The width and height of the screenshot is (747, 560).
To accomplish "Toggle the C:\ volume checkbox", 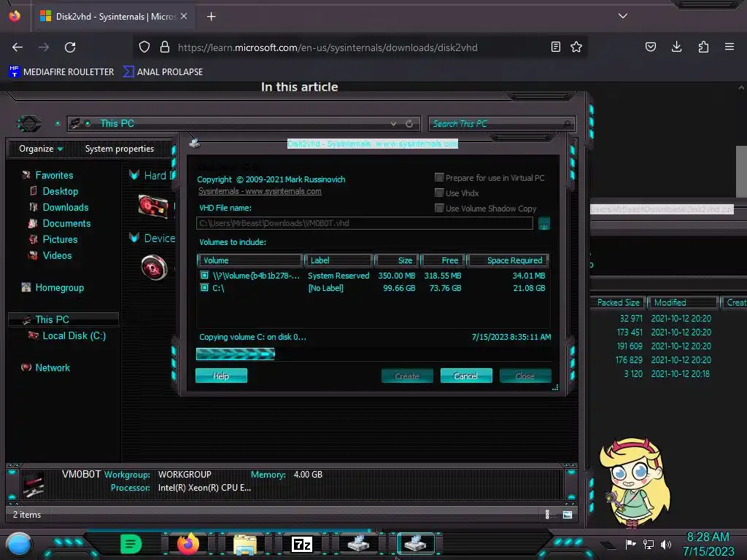I will pyautogui.click(x=204, y=287).
